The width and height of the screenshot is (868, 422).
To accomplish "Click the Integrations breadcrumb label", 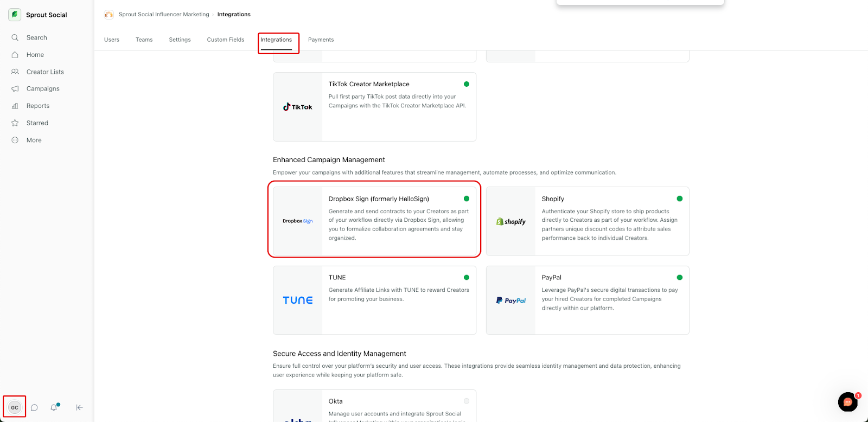I will pos(234,15).
